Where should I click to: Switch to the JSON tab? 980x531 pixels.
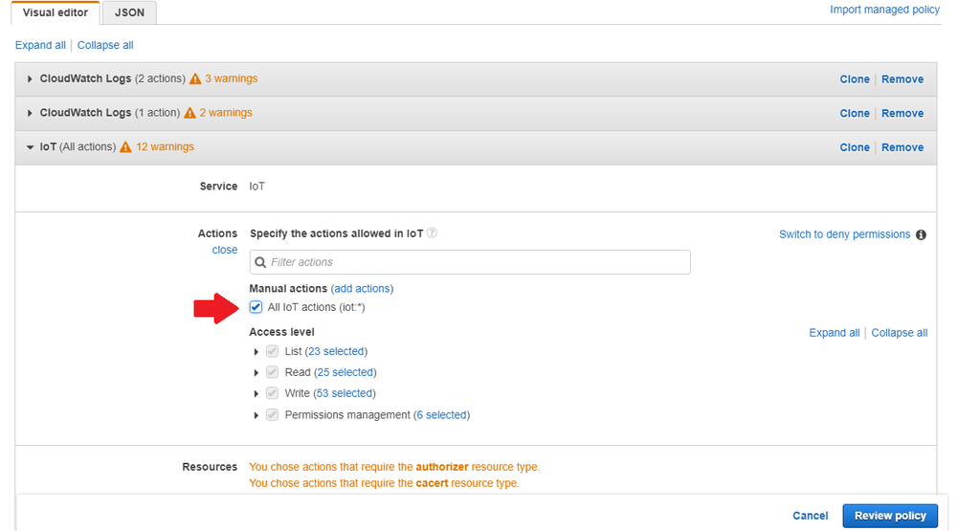129,12
